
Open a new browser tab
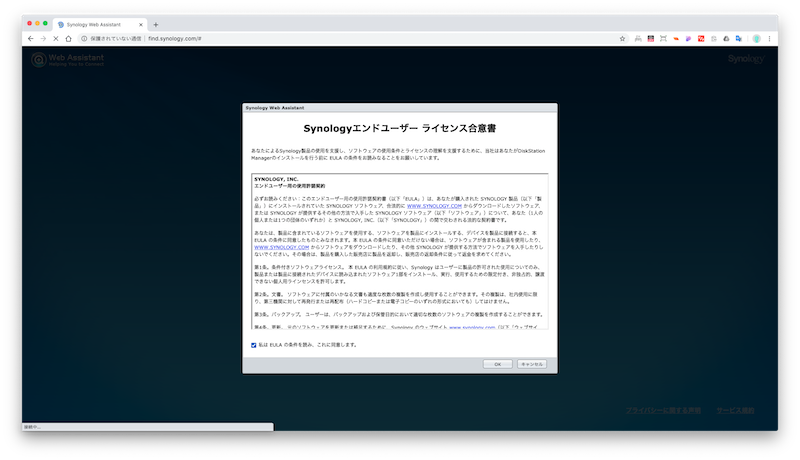click(156, 24)
